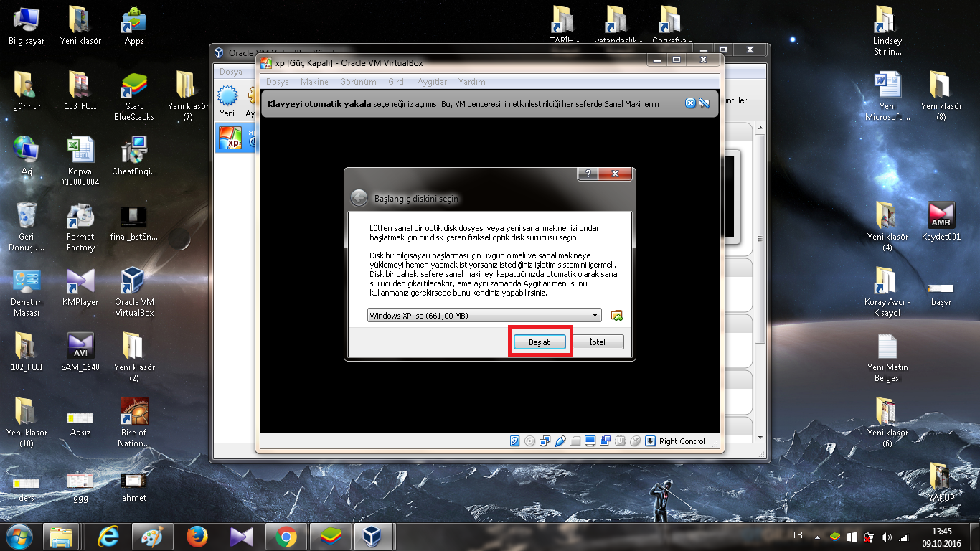Cancel the dialog with İptal
Screen dimensions: 980x551
597,342
